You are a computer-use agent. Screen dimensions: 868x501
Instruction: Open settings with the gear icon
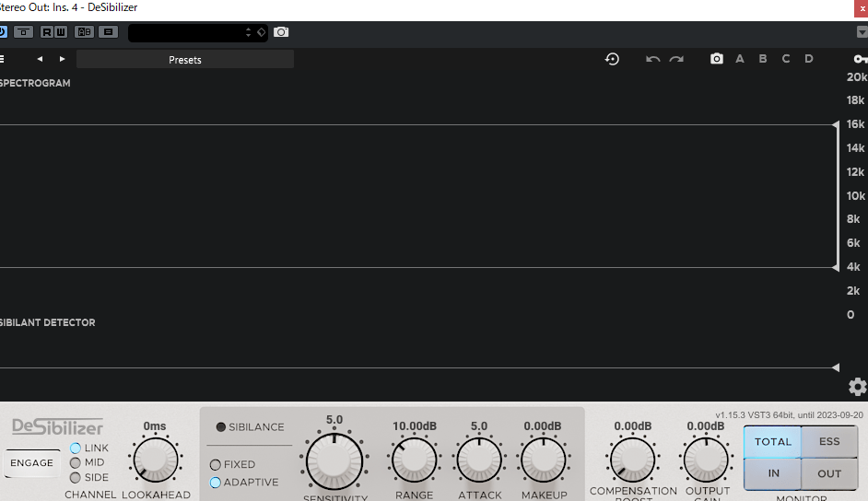tap(857, 387)
